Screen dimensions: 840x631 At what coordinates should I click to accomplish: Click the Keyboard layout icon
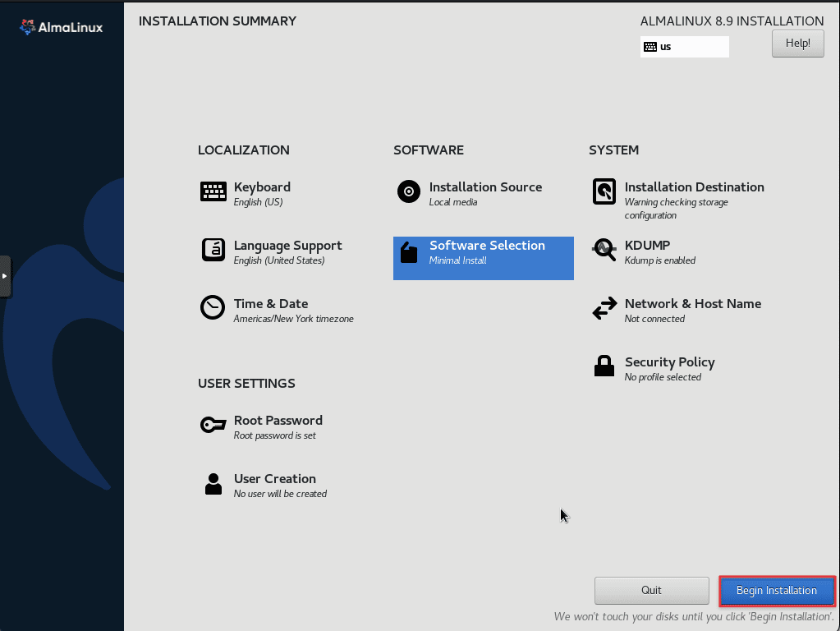coord(213,192)
